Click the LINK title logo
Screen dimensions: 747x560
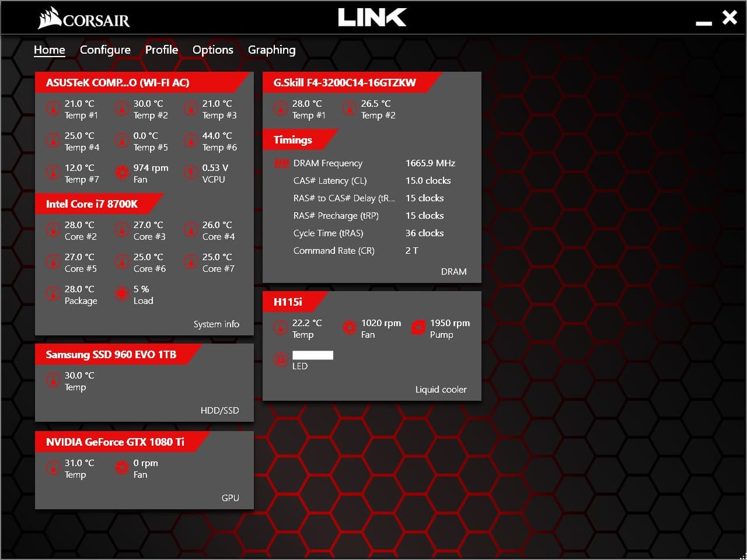[372, 17]
